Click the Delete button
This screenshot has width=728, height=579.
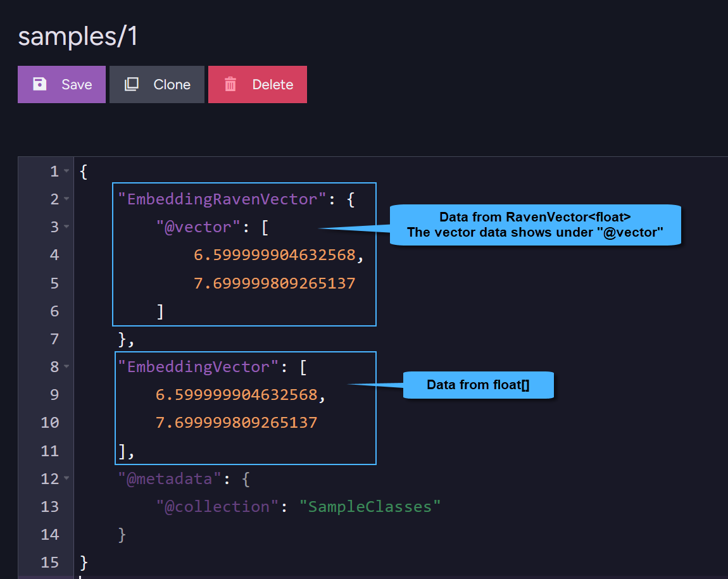257,84
